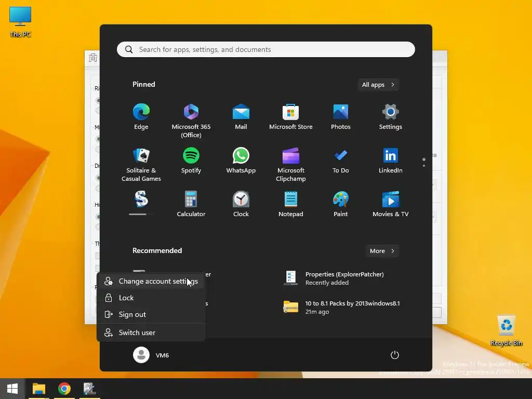Launch Notepad from pinned apps

coord(291,204)
